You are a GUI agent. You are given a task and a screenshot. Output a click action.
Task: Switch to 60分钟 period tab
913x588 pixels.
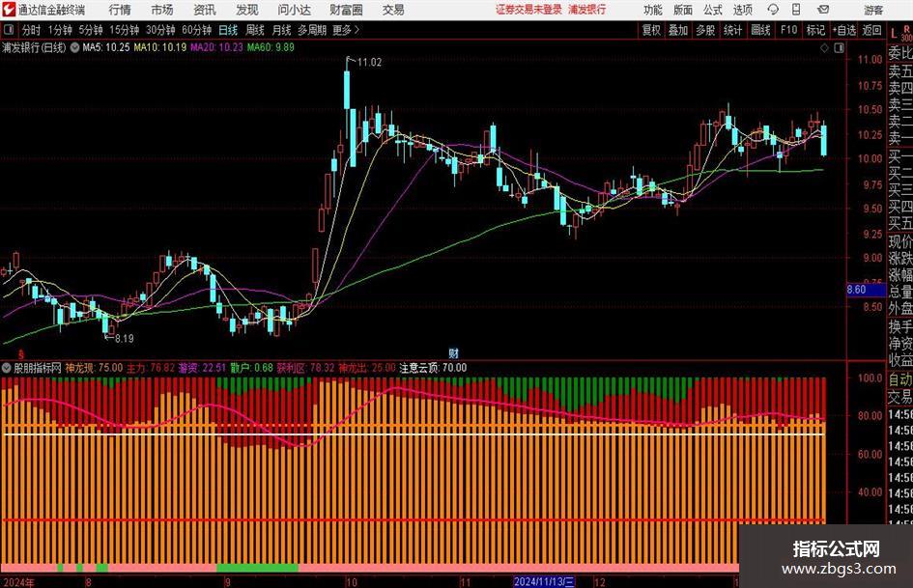click(x=196, y=30)
